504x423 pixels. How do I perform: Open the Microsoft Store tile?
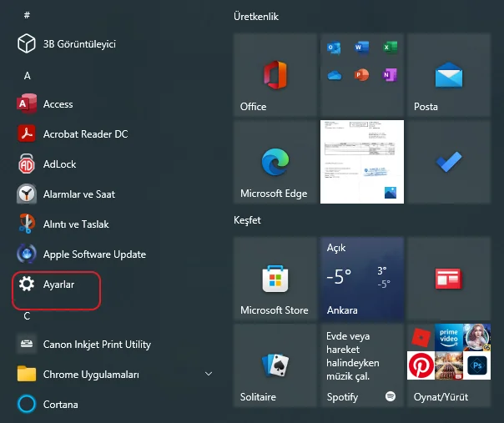[x=275, y=279]
